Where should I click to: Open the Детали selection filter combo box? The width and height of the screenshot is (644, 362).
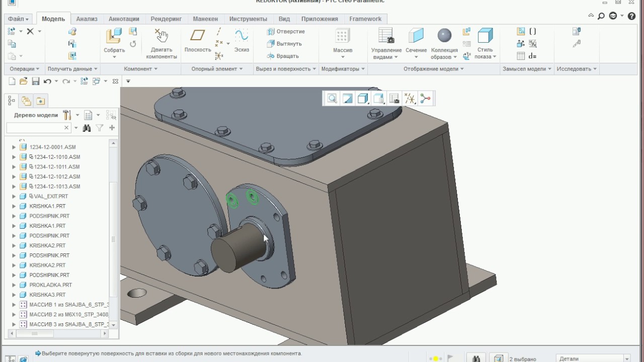(x=593, y=358)
